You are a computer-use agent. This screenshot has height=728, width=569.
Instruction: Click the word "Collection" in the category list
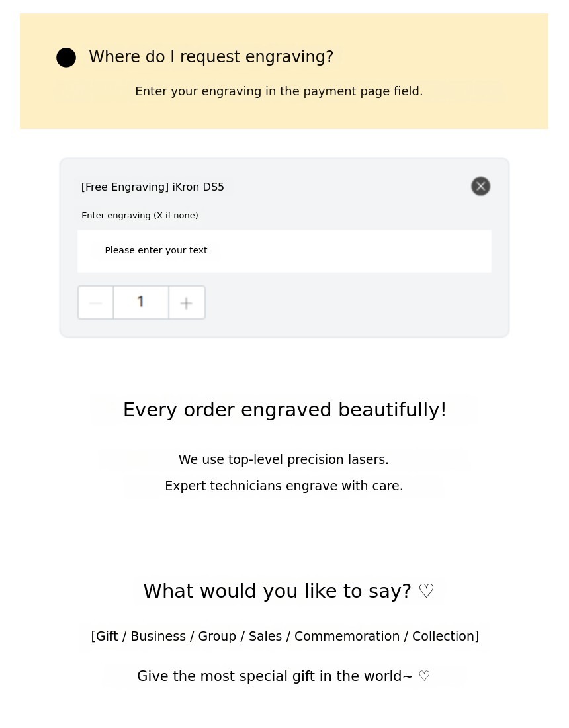pyautogui.click(x=443, y=637)
